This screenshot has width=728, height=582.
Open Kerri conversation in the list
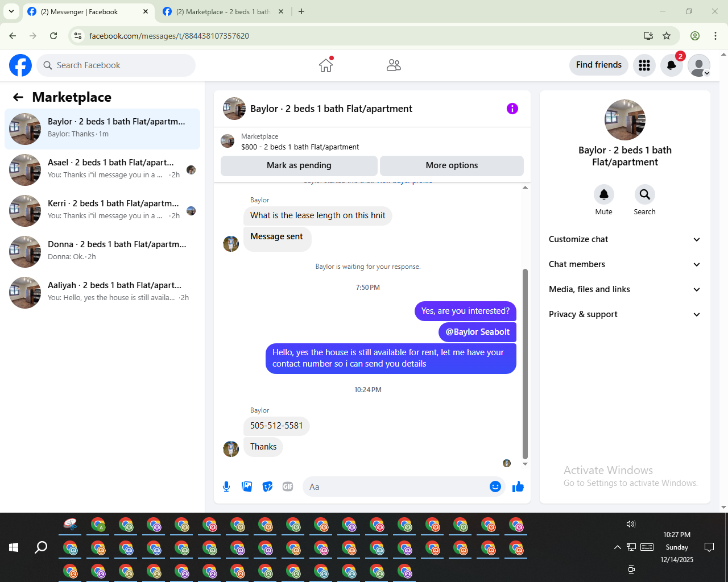tap(102, 211)
